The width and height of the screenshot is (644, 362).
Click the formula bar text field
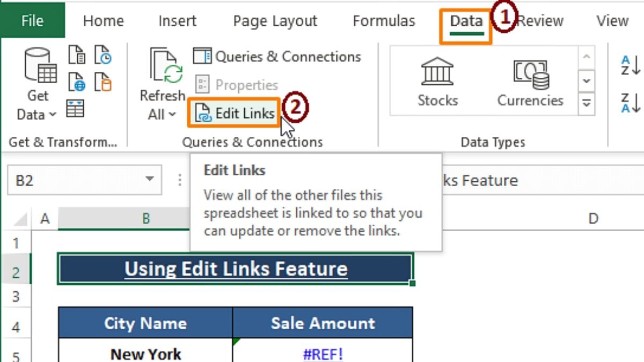[542, 180]
